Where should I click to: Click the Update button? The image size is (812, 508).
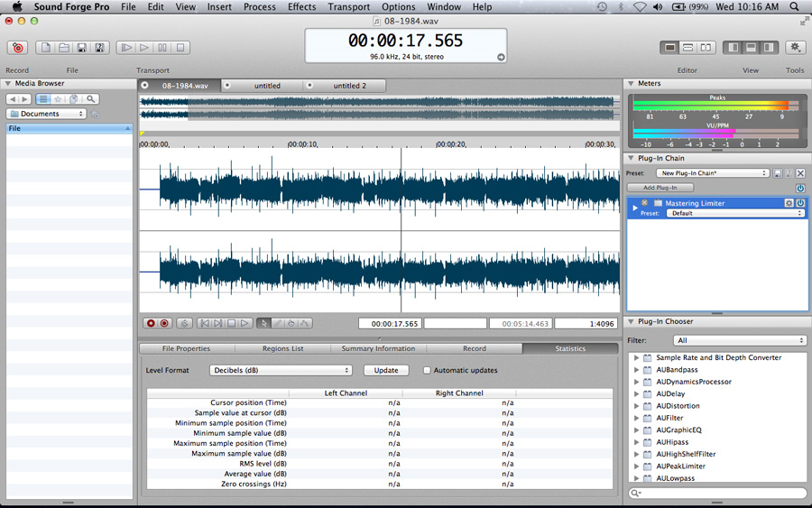(x=385, y=370)
